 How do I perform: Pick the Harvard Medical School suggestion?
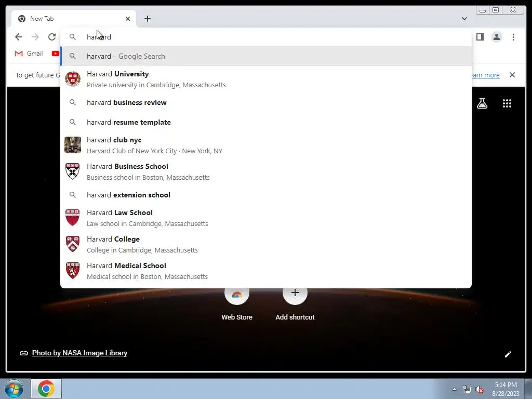266,271
